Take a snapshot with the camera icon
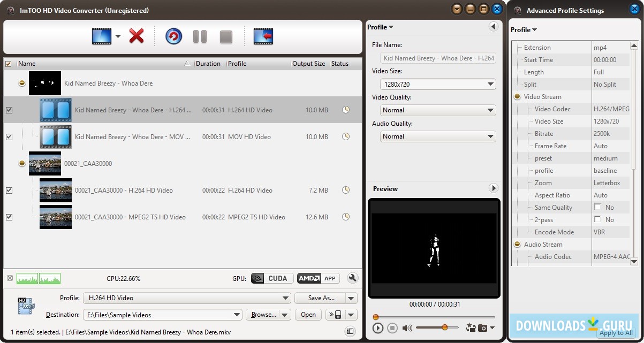Image resolution: width=644 pixels, height=343 pixels. 483,327
